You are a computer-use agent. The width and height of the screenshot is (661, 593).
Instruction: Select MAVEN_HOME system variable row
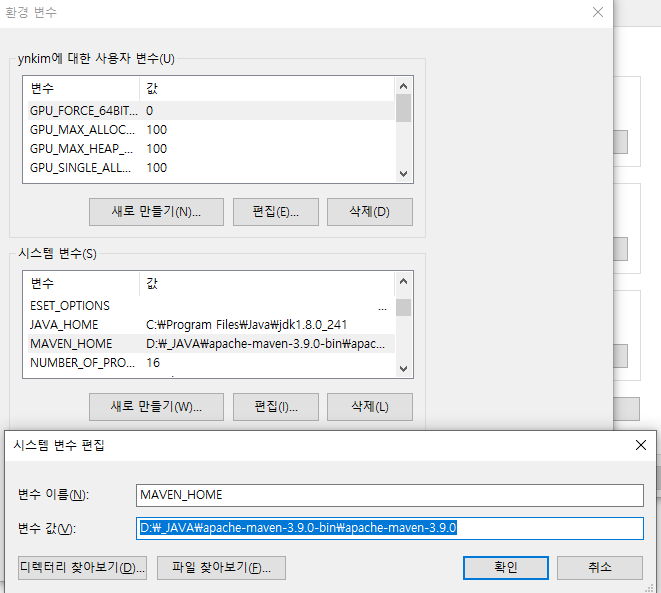(211, 343)
